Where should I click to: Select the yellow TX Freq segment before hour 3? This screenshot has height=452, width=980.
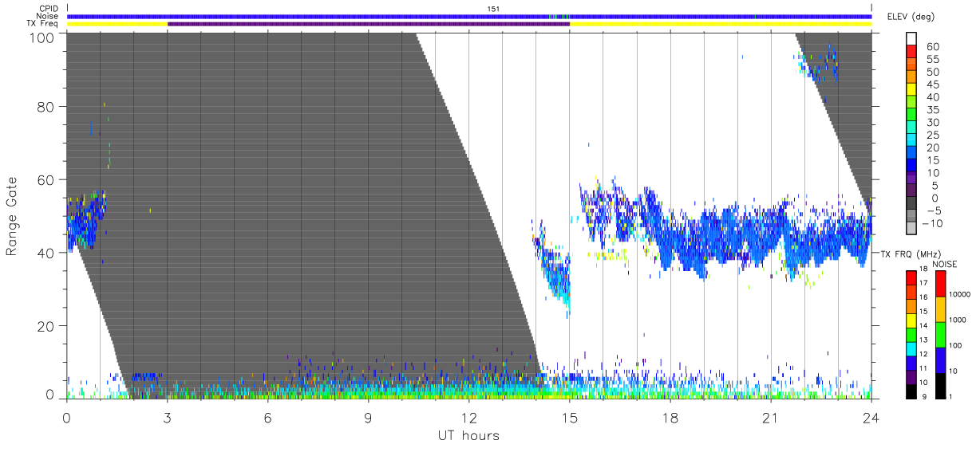tap(117, 24)
